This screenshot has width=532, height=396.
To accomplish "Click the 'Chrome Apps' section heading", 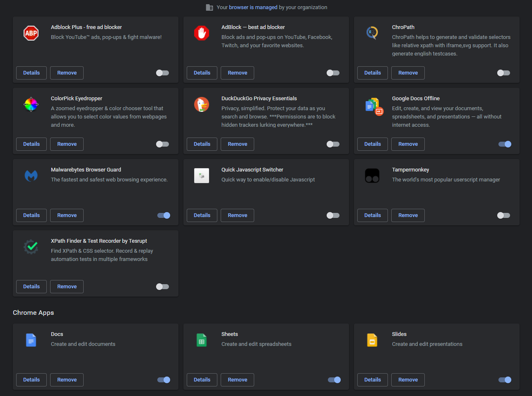I will 34,313.
